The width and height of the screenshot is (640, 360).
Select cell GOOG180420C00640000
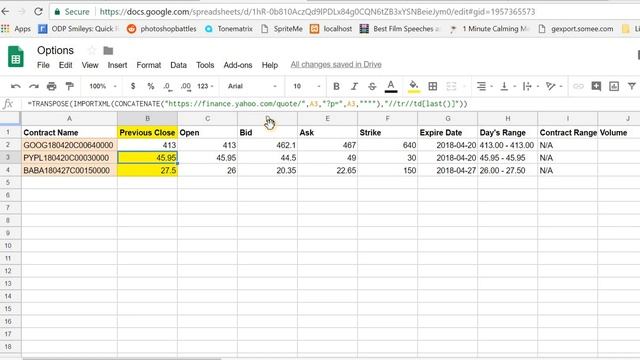point(69,145)
